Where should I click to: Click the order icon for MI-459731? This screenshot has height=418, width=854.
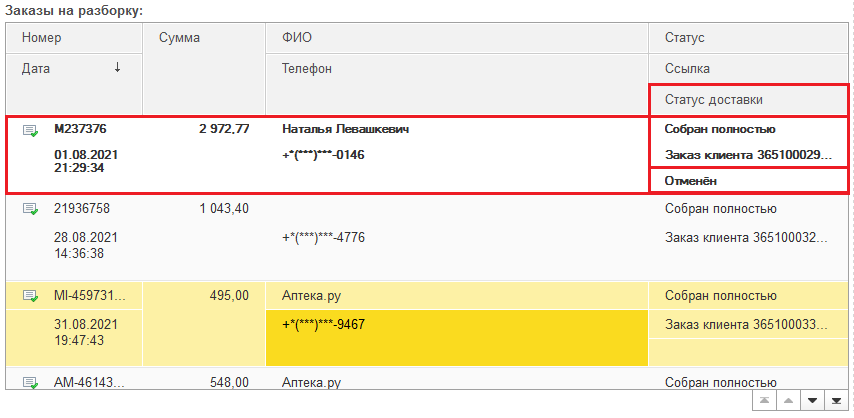31,296
